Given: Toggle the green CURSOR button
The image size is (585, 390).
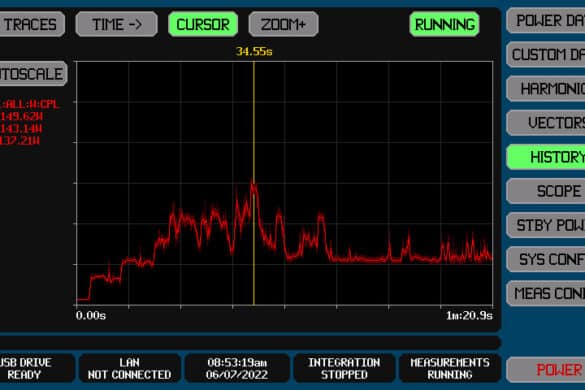Looking at the screenshot, I should (203, 25).
